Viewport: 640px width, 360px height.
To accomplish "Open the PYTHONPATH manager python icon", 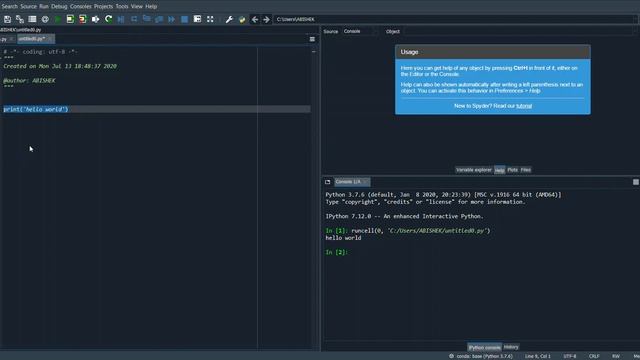I will 242,19.
